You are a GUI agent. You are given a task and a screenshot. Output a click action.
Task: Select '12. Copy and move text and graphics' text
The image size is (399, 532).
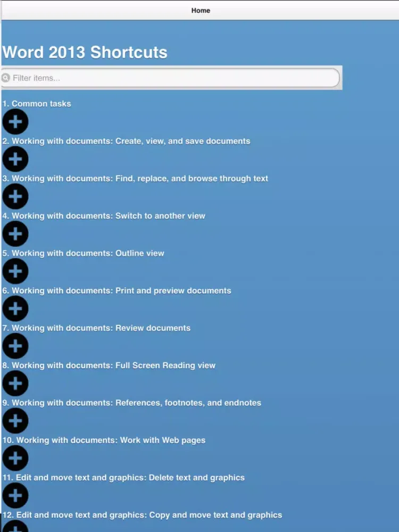coord(142,515)
